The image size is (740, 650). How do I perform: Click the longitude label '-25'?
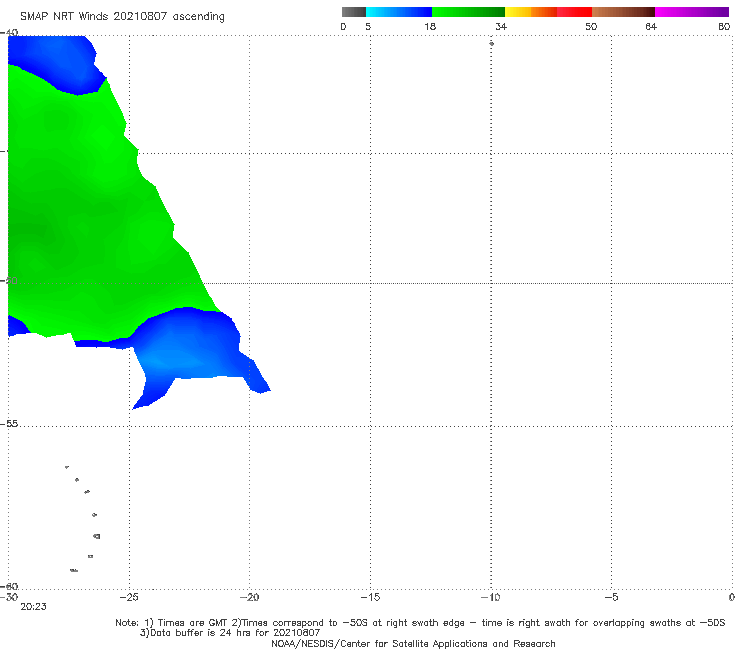pyautogui.click(x=129, y=597)
